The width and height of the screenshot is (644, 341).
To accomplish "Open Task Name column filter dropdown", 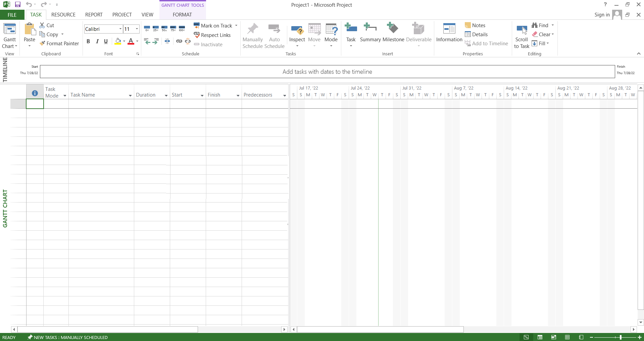I will click(x=130, y=96).
